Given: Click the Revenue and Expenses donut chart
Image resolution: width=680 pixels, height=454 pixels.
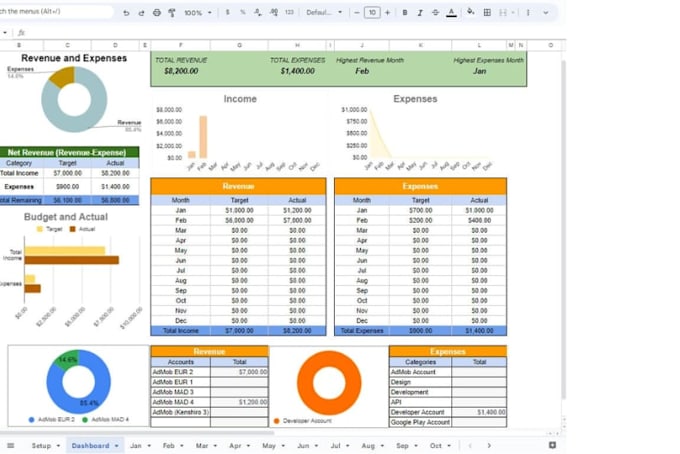Looking at the screenshot, I should point(74,99).
